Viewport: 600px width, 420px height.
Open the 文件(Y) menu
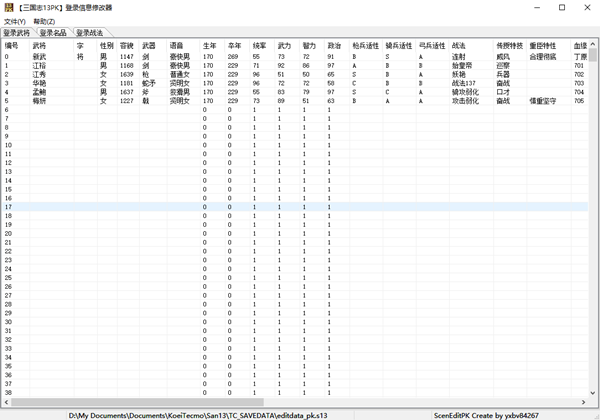tap(15, 21)
